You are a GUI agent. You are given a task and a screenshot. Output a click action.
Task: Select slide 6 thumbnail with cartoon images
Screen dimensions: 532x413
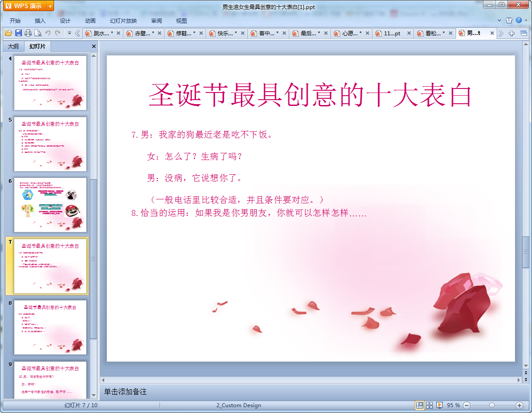pos(50,205)
